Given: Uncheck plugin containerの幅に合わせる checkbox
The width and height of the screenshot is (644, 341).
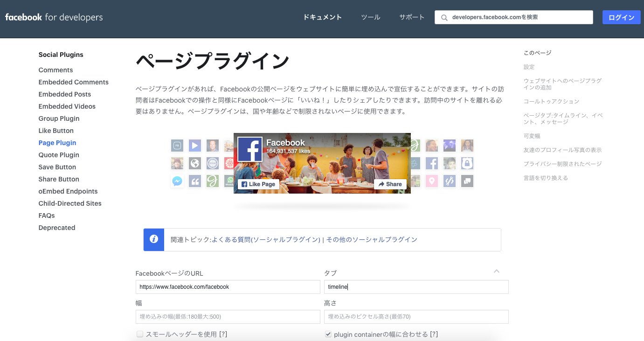Looking at the screenshot, I should [328, 334].
